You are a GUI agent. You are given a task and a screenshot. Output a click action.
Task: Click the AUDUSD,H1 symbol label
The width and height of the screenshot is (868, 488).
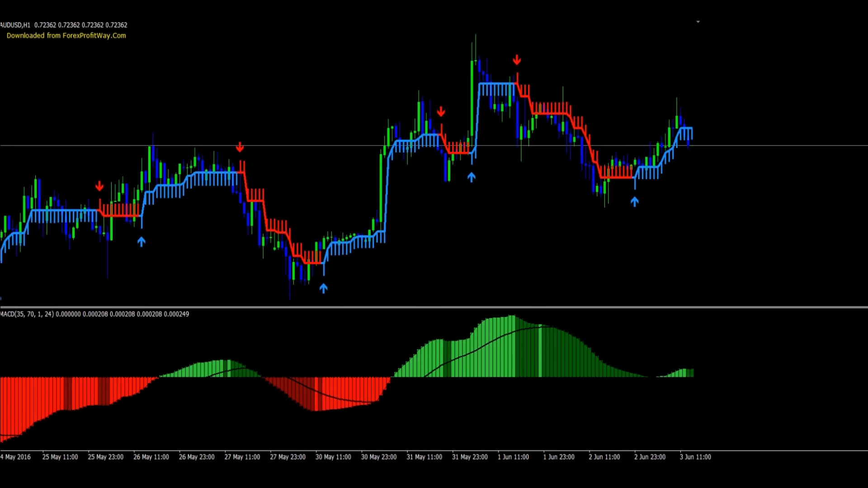tap(15, 25)
